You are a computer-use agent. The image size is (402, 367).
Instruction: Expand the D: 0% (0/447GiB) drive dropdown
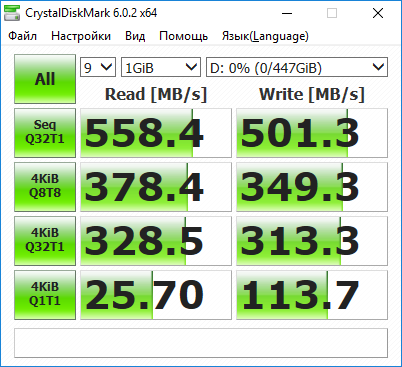click(x=297, y=67)
